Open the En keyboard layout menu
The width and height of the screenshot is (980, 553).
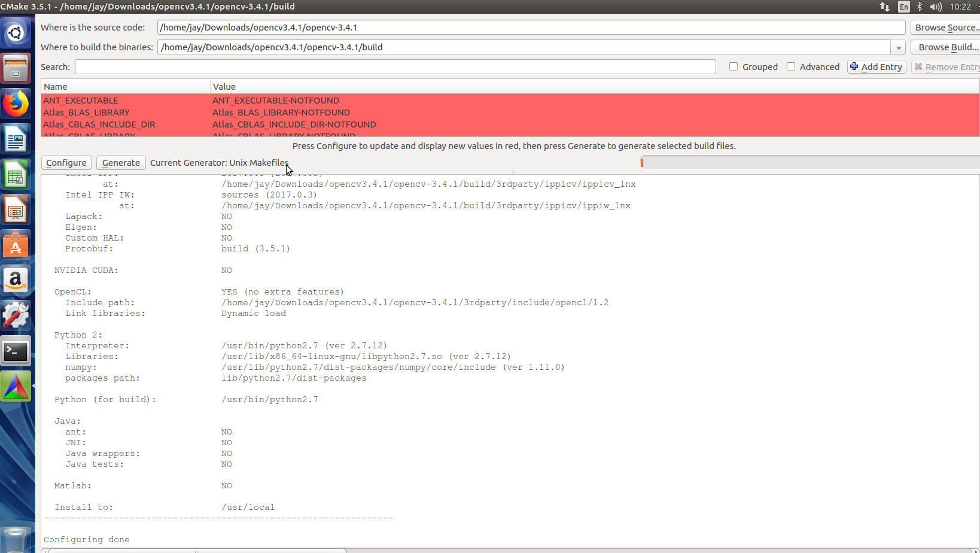[x=903, y=7]
